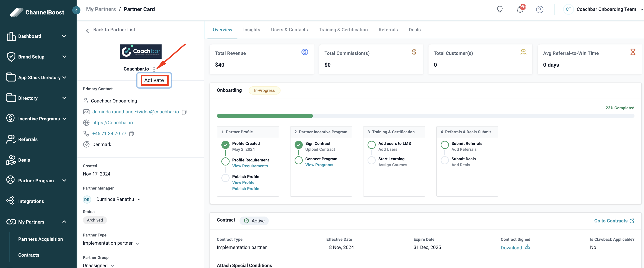Copy the primary contact email address

(184, 112)
